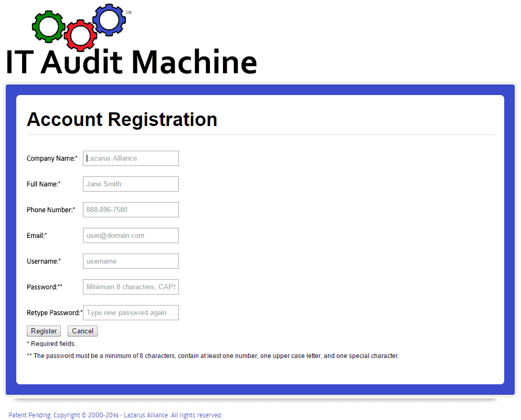Click the 'Username:*' label
Screen dimensions: 521x420
(x=44, y=261)
